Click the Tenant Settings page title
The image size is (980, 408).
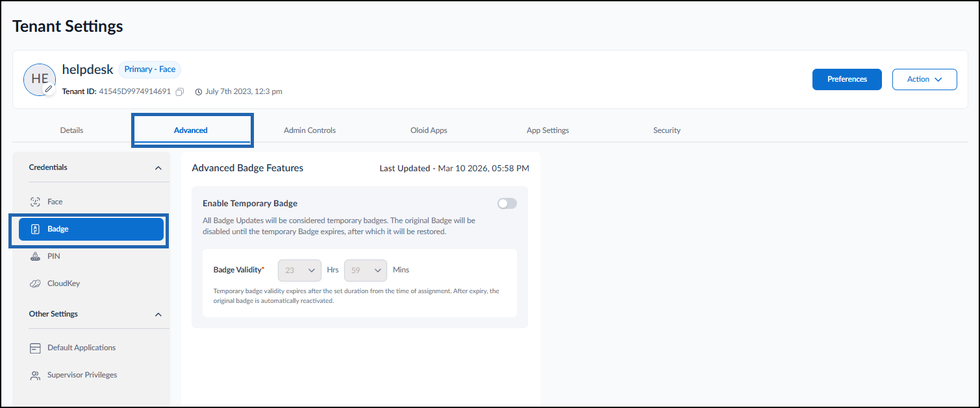[68, 27]
